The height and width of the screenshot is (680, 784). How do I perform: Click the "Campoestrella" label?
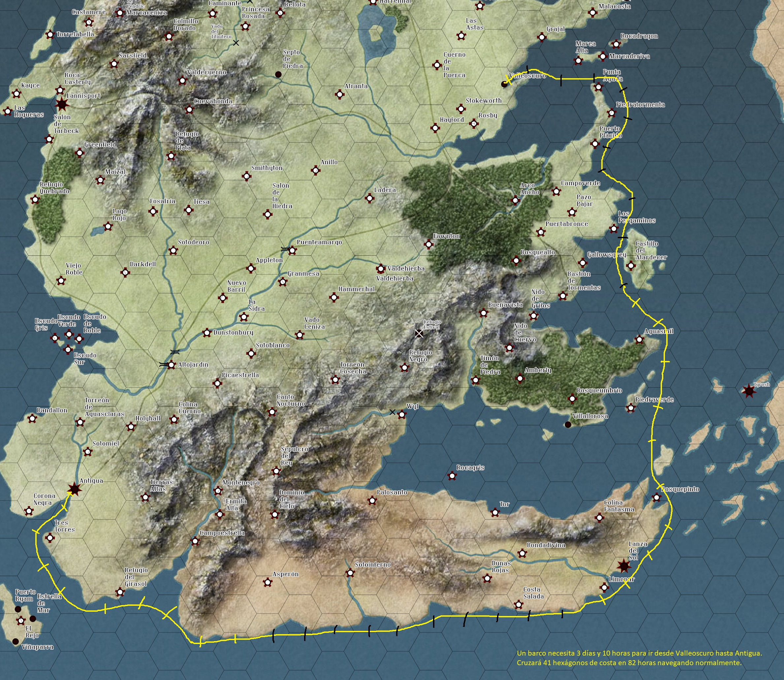point(222,533)
